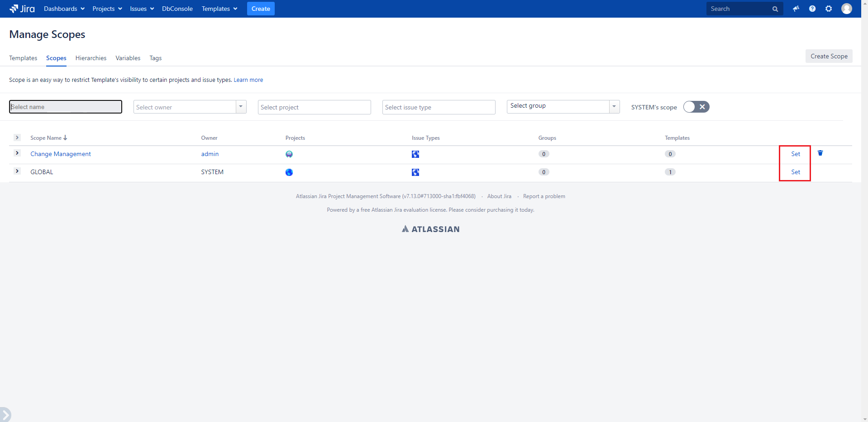
Task: Click the Select name input field
Action: click(66, 107)
